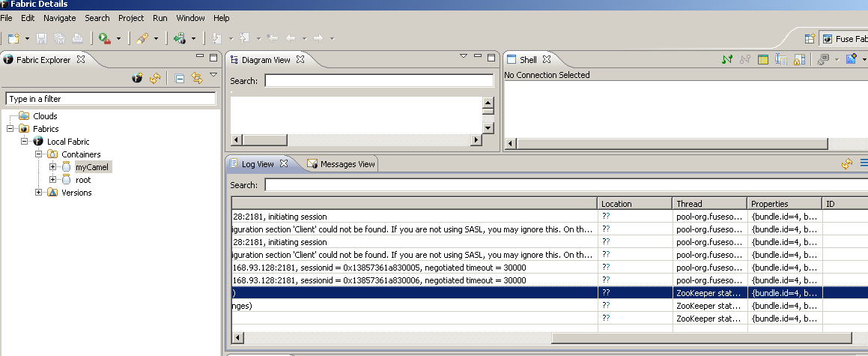Focus the Log View Search field

click(565, 185)
